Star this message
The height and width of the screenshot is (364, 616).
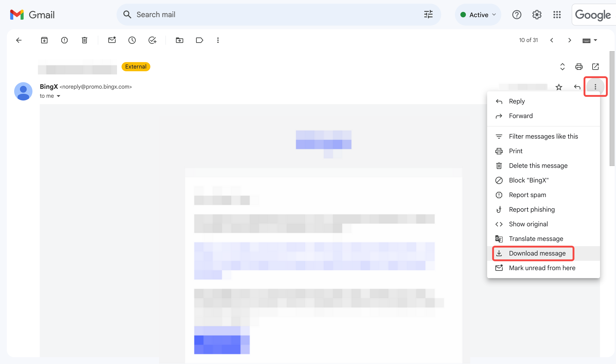coord(559,87)
